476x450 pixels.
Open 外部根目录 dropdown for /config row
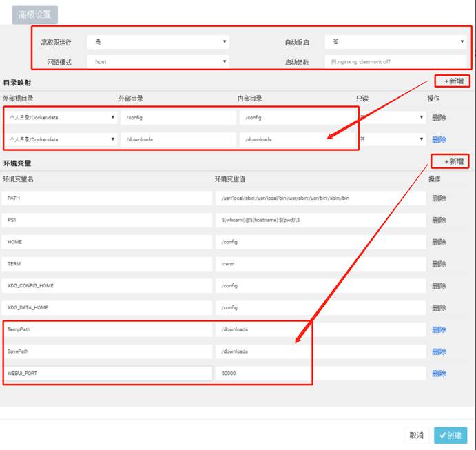[x=60, y=118]
